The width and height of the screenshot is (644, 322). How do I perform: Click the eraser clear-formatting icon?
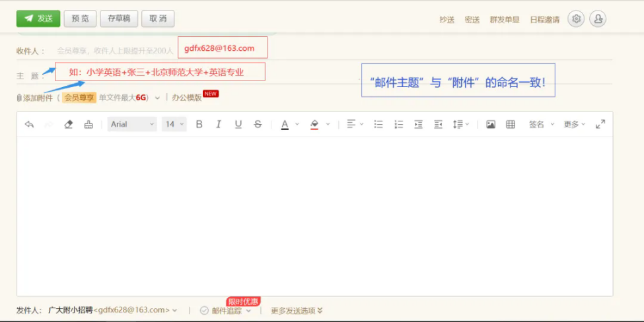point(69,124)
